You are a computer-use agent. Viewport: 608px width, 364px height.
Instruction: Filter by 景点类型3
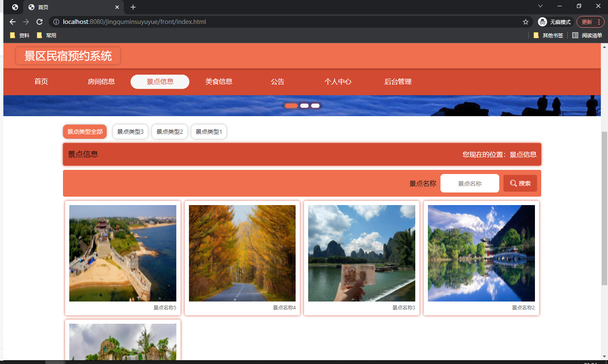(130, 132)
